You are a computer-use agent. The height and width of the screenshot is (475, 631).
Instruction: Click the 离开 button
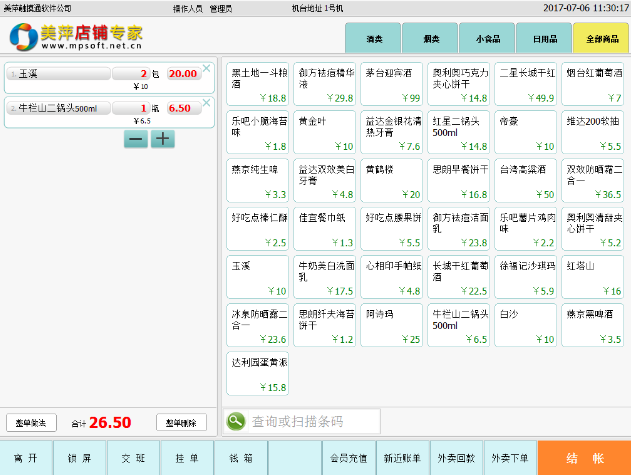tap(26, 458)
